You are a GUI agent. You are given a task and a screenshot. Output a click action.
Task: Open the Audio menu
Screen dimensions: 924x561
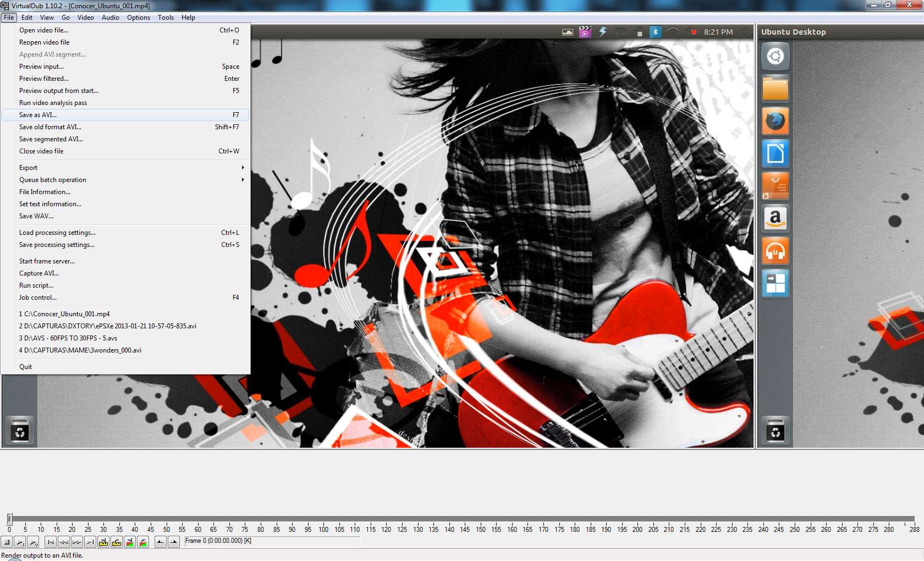(x=110, y=18)
